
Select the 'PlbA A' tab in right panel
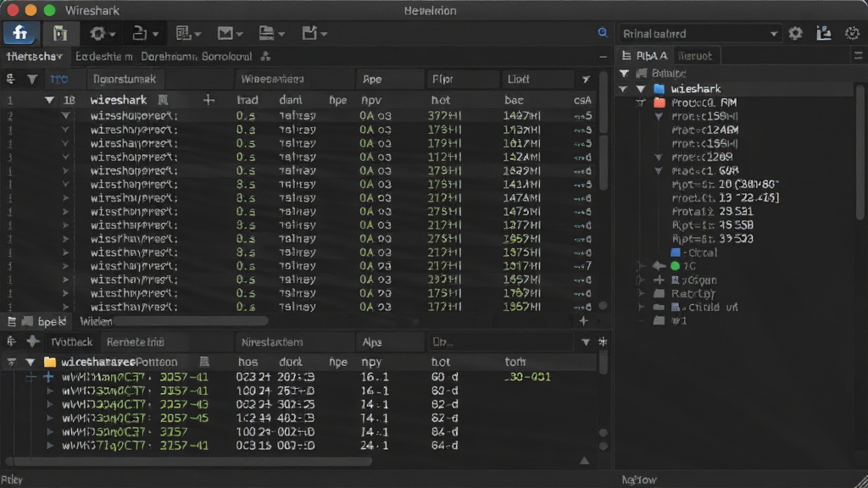coord(645,55)
